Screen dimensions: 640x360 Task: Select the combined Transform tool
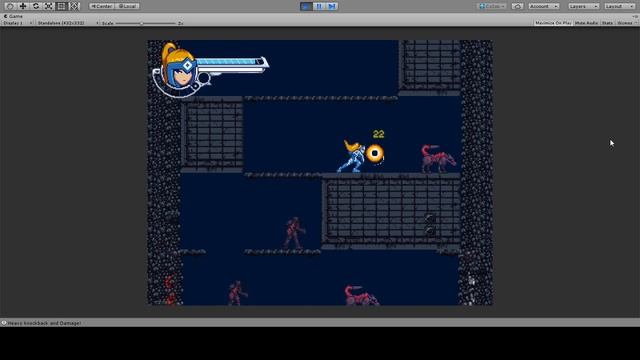tap(74, 6)
